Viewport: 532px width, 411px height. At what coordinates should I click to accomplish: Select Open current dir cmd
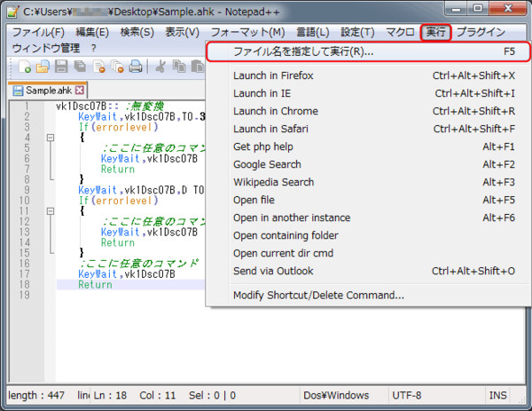tap(369, 253)
